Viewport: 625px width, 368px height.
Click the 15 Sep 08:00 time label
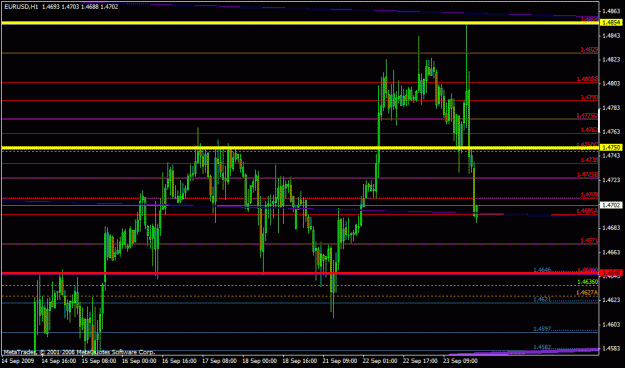pyautogui.click(x=99, y=361)
